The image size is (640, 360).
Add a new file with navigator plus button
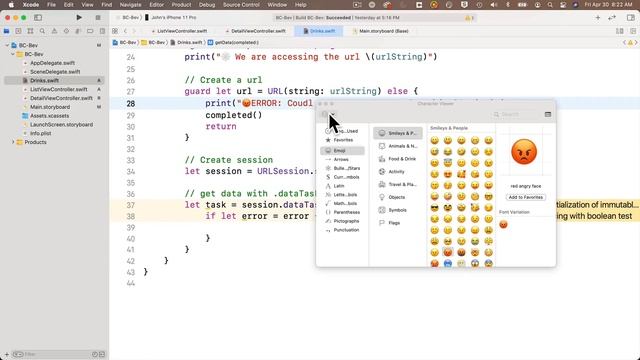coord(7,354)
